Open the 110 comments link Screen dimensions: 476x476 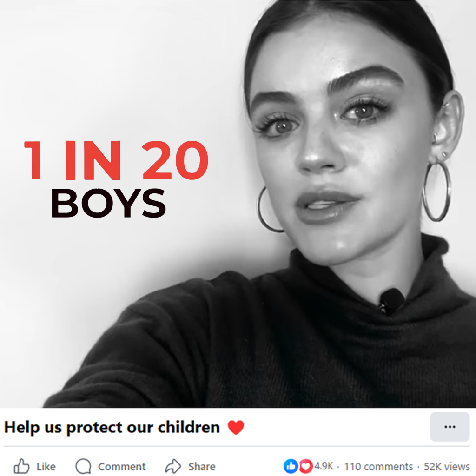[x=378, y=466]
